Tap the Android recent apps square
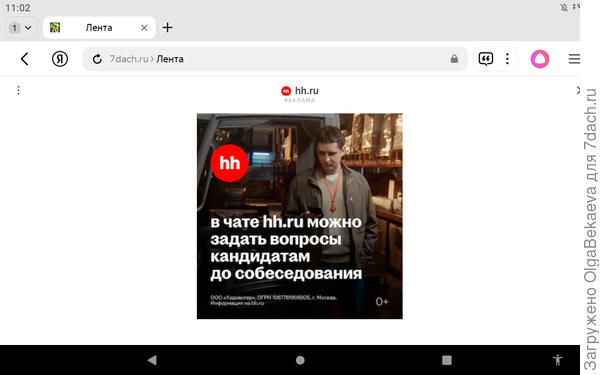Image resolution: width=600 pixels, height=375 pixels. click(447, 360)
